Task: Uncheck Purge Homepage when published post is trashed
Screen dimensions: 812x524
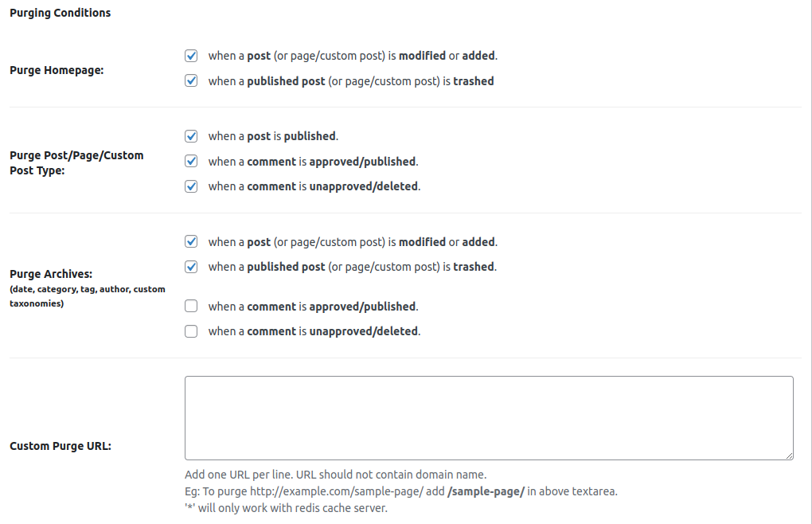Action: (191, 80)
